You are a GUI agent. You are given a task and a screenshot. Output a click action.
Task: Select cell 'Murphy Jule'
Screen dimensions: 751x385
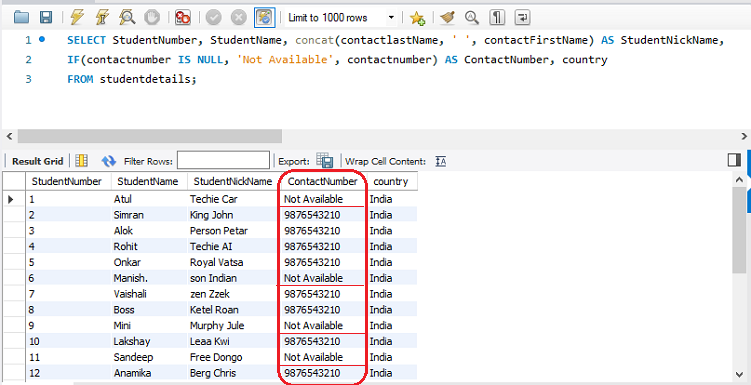(233, 325)
